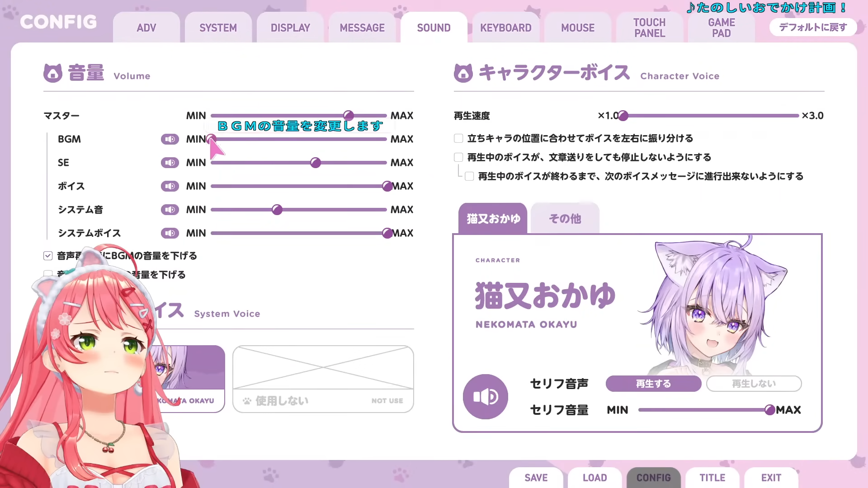
Task: Click the システム音 speaker test icon
Action: click(x=170, y=210)
